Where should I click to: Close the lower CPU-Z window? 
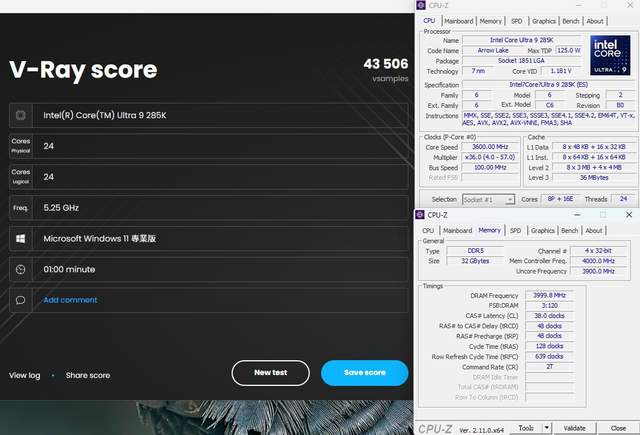[x=629, y=215]
